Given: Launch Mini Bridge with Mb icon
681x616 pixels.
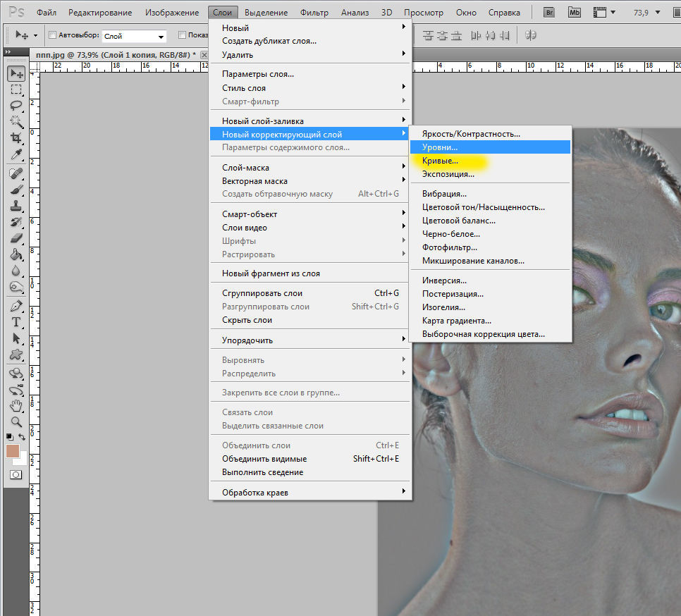Looking at the screenshot, I should click(x=574, y=12).
